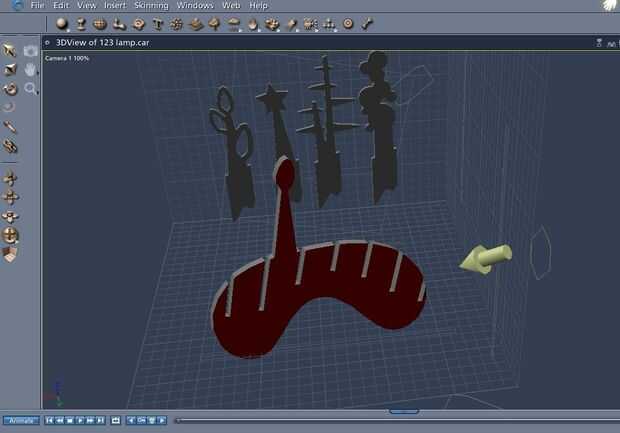Stop animation playback
This screenshot has height=433, width=620.
pos(70,420)
